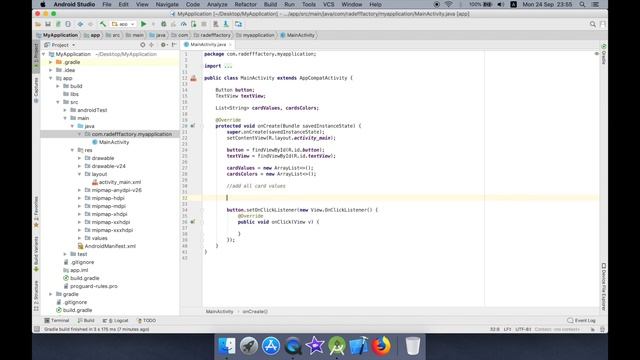The width and height of the screenshot is (640, 360).
Task: Select the MainActivity.java editor tab
Action: click(208, 44)
